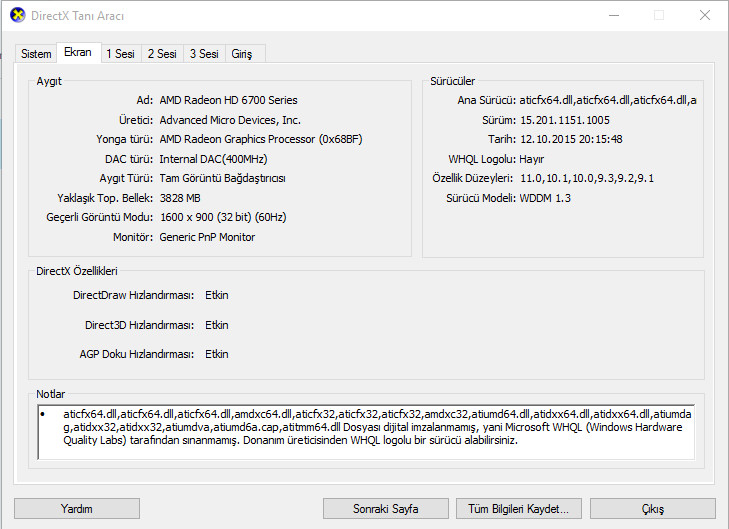Click the Sürücü Modeli label

(x=481, y=198)
